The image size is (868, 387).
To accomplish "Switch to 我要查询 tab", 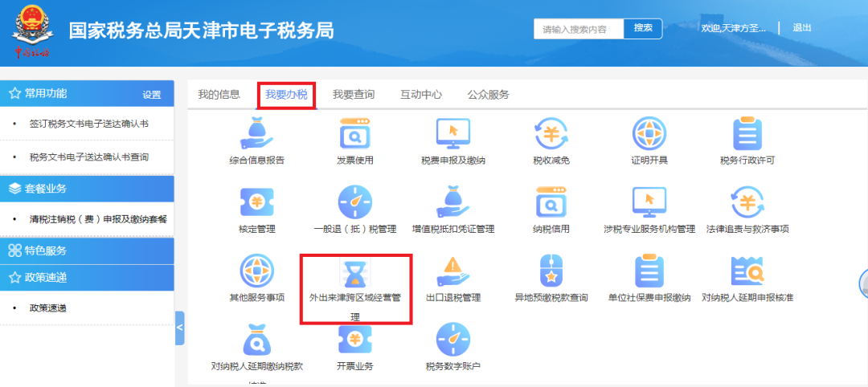I will tap(354, 95).
